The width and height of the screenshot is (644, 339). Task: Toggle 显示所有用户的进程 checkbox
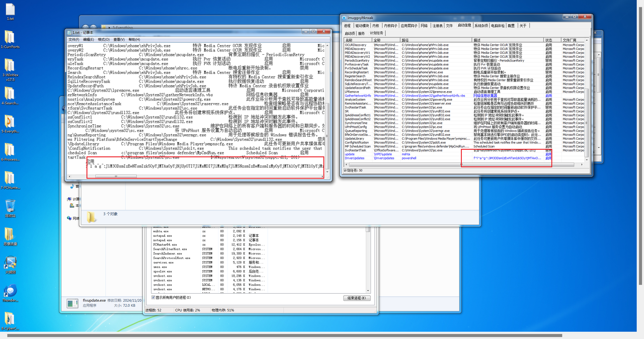coord(154,298)
